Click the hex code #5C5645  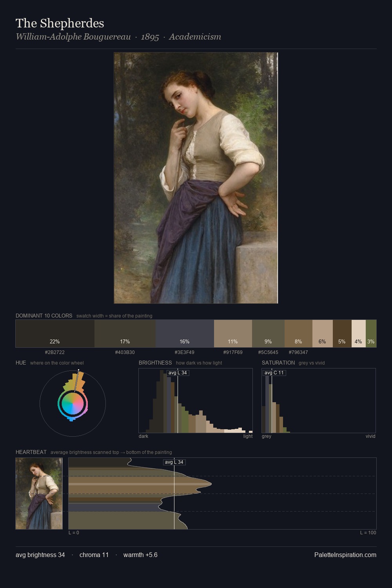click(268, 352)
